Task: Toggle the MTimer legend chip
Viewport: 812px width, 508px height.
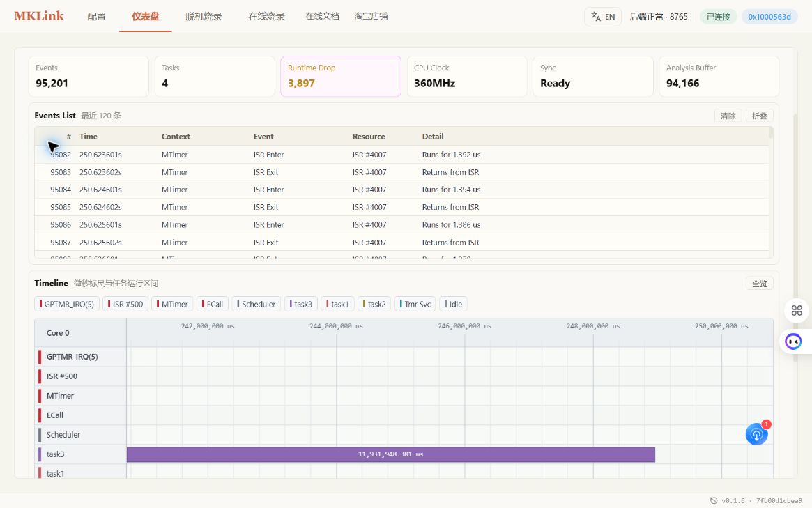Action: (172, 304)
